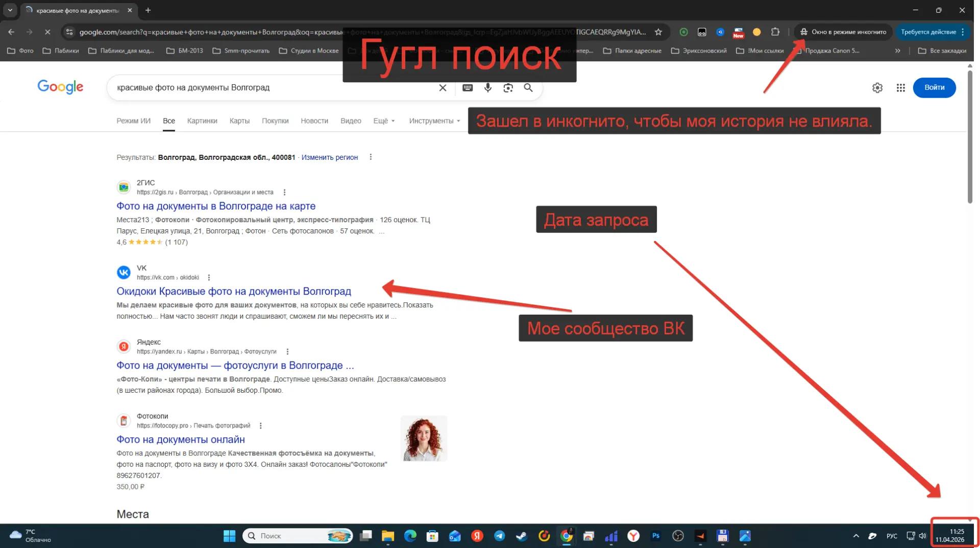The width and height of the screenshot is (980, 548).
Task: Open Outlook from the taskbar
Action: [455, 536]
